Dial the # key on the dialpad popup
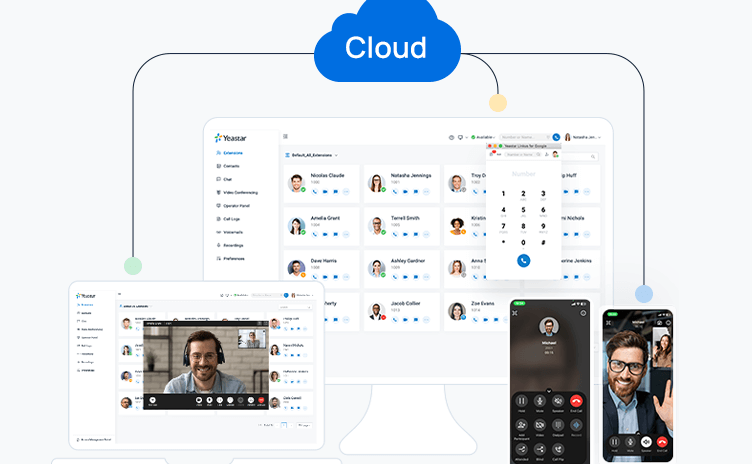 (543, 243)
